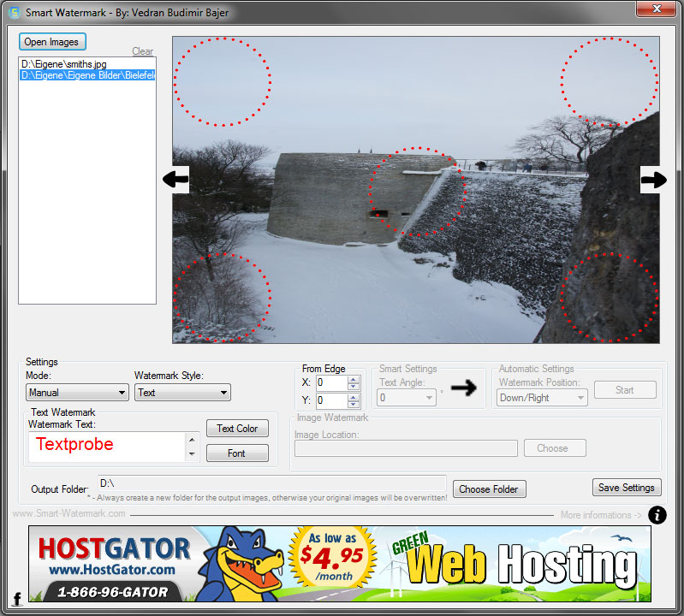Screen dimensions: 684x616
Task: Increase the From Edge Y value
Action: click(x=354, y=397)
